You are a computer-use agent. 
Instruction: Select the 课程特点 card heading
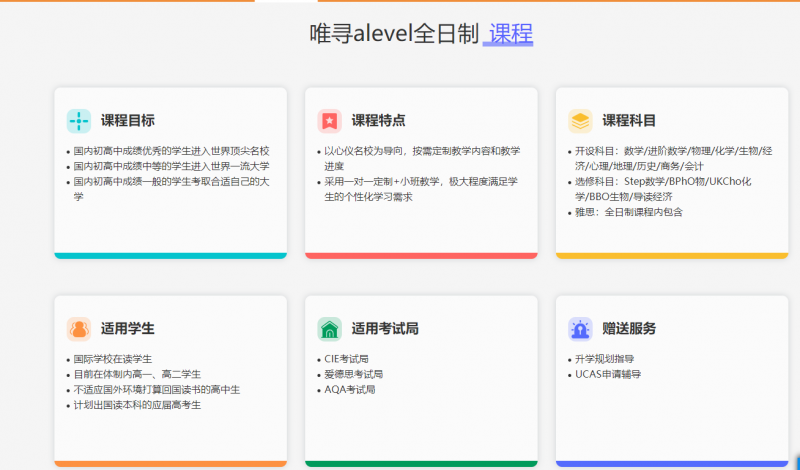pyautogui.click(x=379, y=121)
